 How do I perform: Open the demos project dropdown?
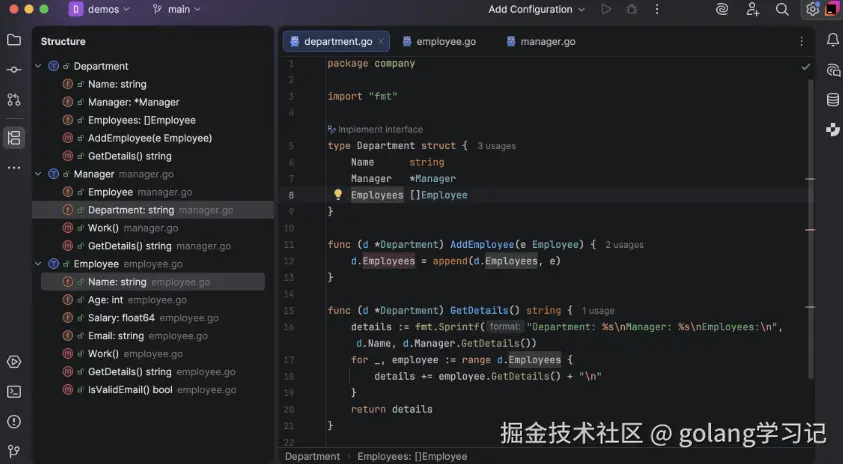click(x=100, y=9)
